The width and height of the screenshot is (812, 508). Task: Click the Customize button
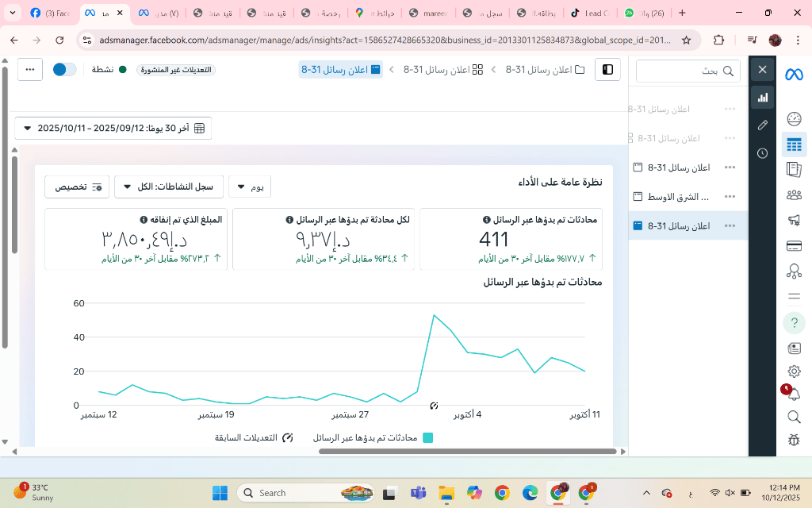pos(77,187)
